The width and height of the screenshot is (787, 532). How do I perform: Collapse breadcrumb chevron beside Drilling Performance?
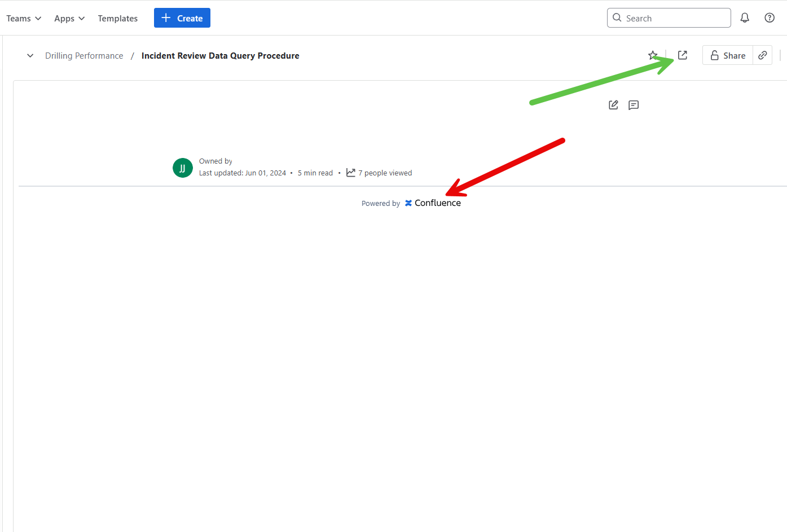(30, 55)
